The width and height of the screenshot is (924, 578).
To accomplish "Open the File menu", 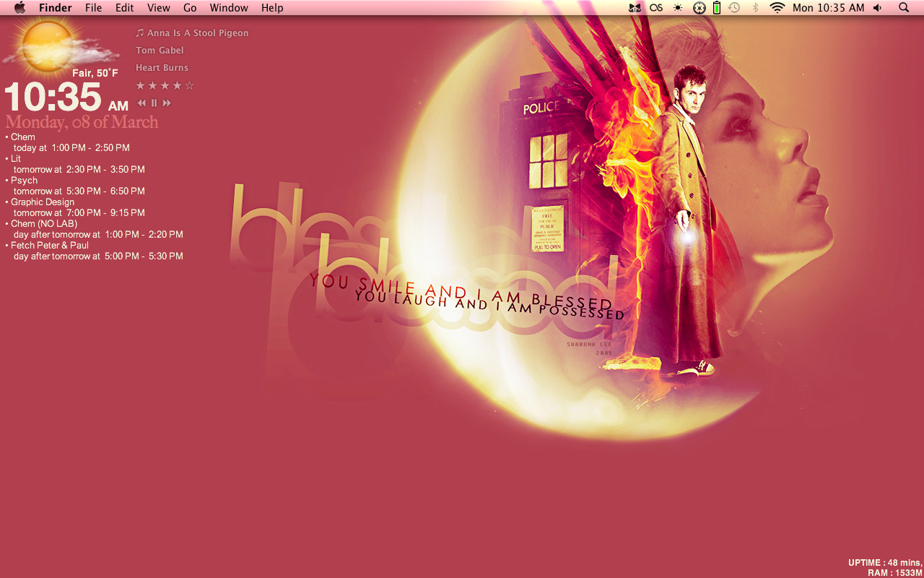I will 93,8.
